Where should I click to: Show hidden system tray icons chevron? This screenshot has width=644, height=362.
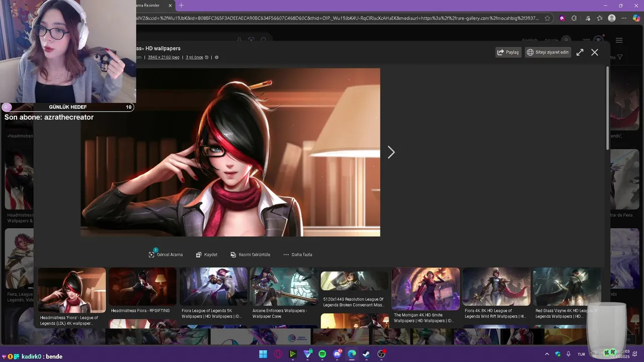coord(547,354)
